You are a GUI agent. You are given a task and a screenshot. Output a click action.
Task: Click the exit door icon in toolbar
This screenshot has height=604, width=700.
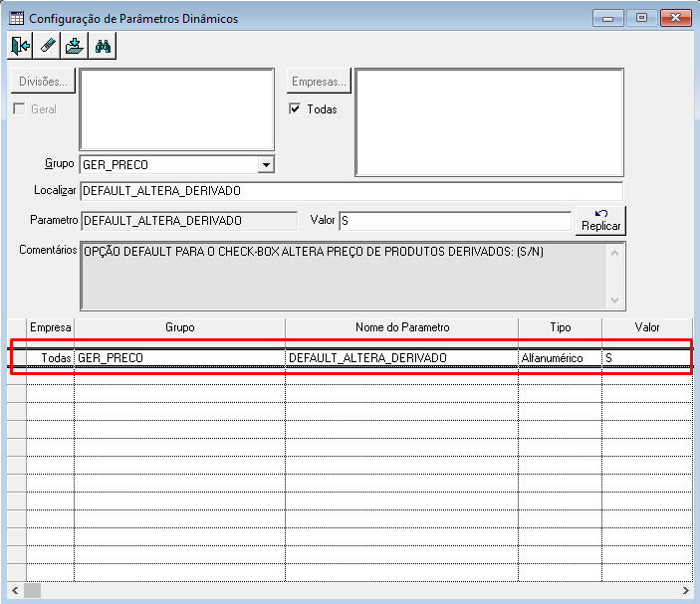click(20, 46)
